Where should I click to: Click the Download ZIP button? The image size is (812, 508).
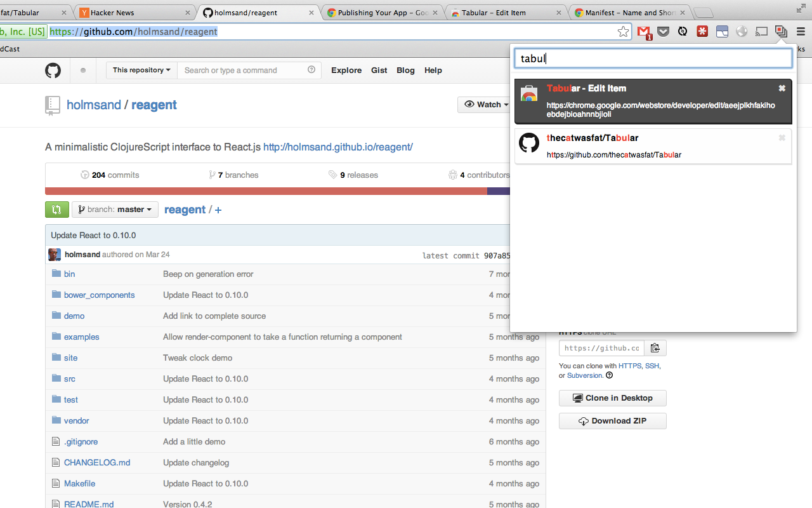pos(613,421)
